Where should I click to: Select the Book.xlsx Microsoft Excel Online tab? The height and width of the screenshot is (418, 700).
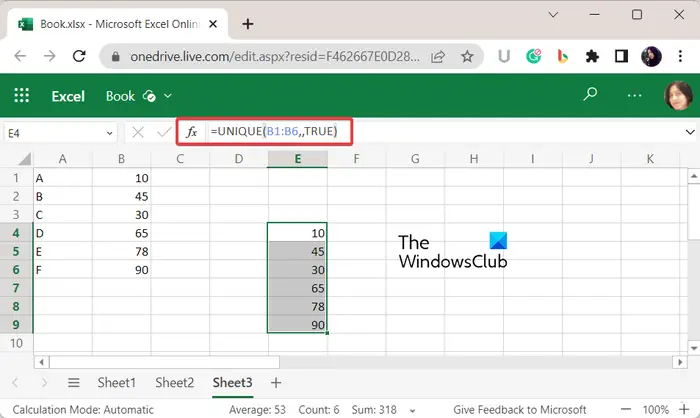(117, 24)
